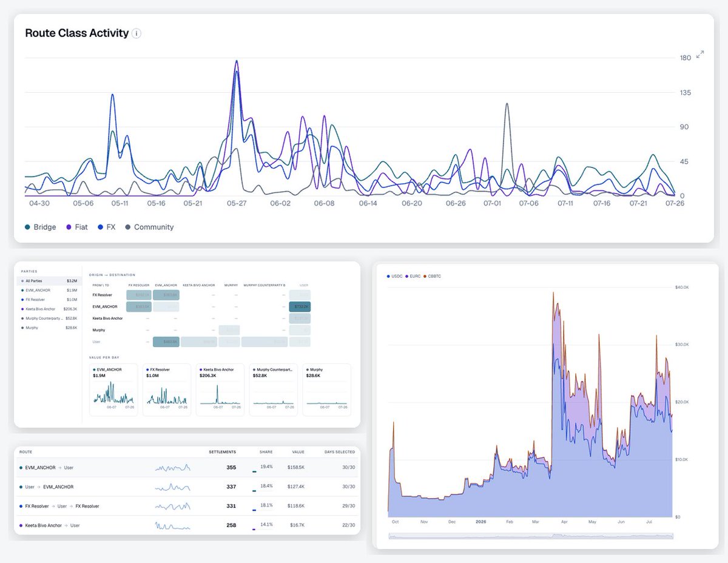Click the Keeta Bivo Anchor row label in the matrix
Viewport: 728px width, 563px height.
[x=107, y=319]
